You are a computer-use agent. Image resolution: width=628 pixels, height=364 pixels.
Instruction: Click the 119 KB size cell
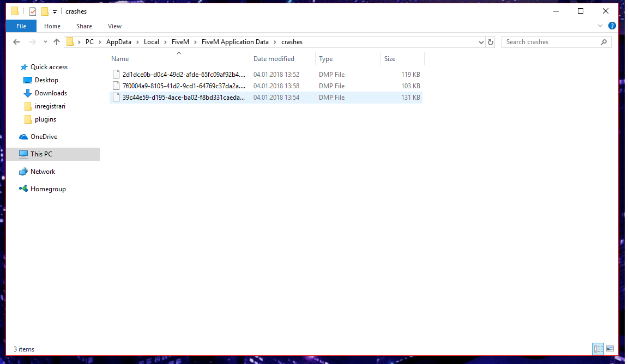point(410,75)
